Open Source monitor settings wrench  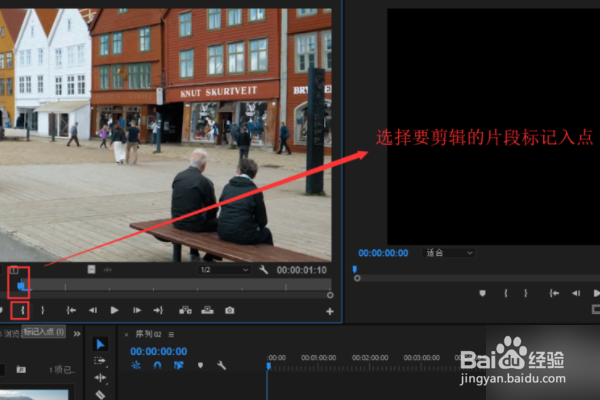coord(263,270)
